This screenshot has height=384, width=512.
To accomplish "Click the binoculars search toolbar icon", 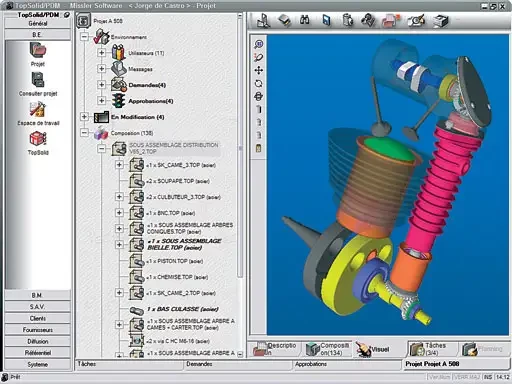I will (x=304, y=20).
